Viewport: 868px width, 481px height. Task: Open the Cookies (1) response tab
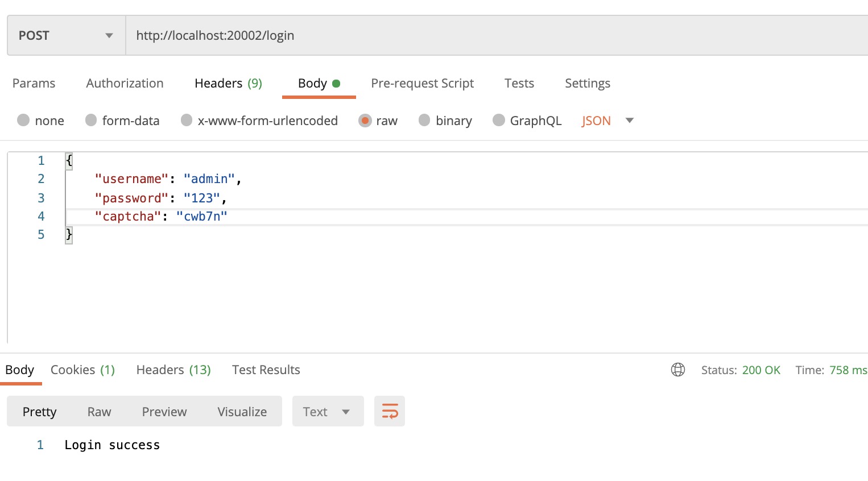(83, 370)
